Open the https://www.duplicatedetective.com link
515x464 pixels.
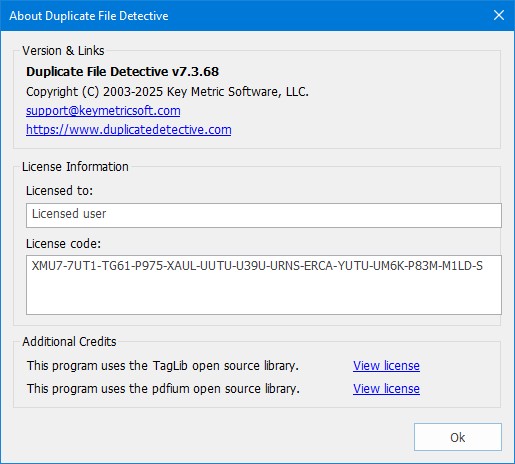(x=129, y=130)
